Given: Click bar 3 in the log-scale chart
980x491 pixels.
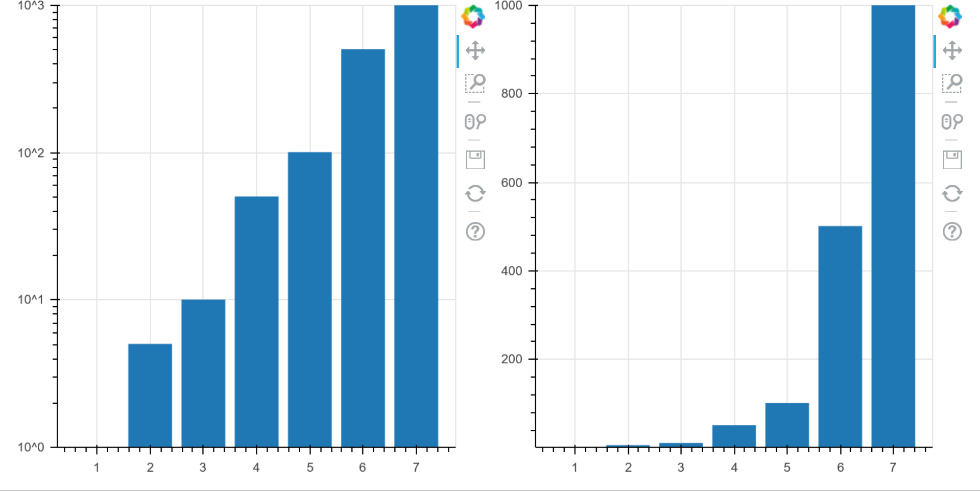Looking at the screenshot, I should point(203,373).
